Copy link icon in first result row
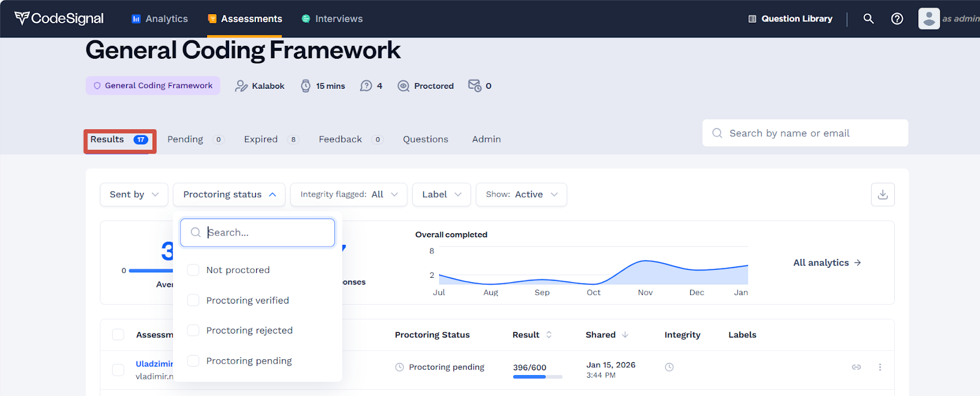The width and height of the screenshot is (980, 396). [x=856, y=367]
